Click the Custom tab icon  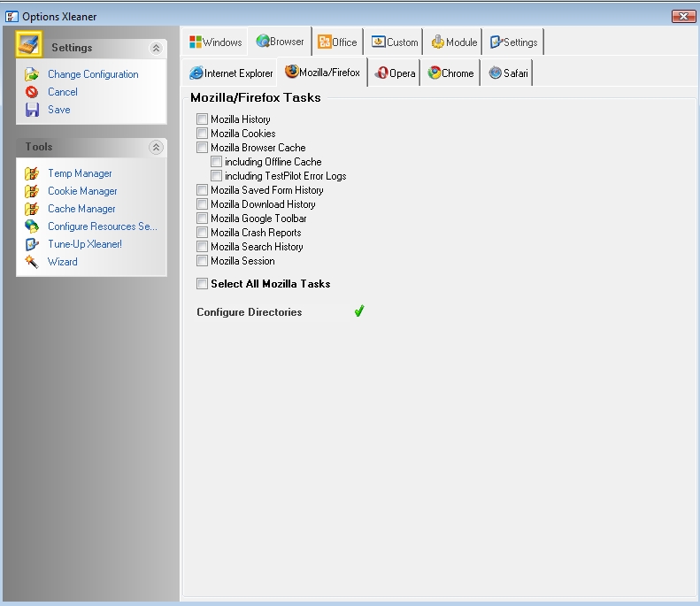pos(379,42)
